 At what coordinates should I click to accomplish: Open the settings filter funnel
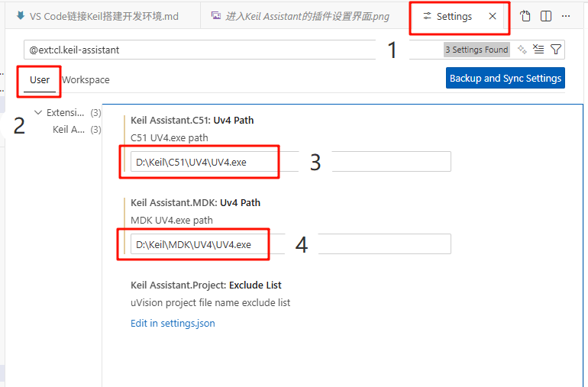click(556, 49)
